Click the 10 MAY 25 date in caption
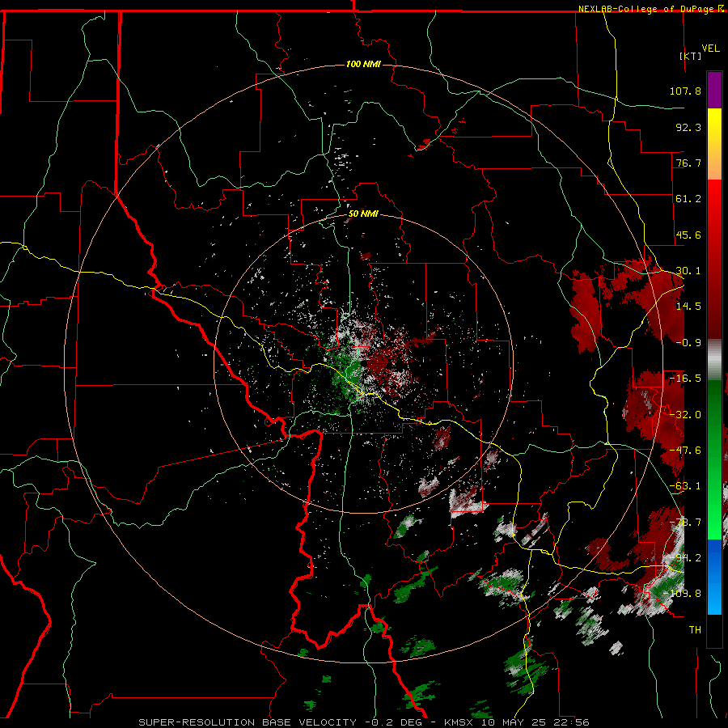 point(515,722)
